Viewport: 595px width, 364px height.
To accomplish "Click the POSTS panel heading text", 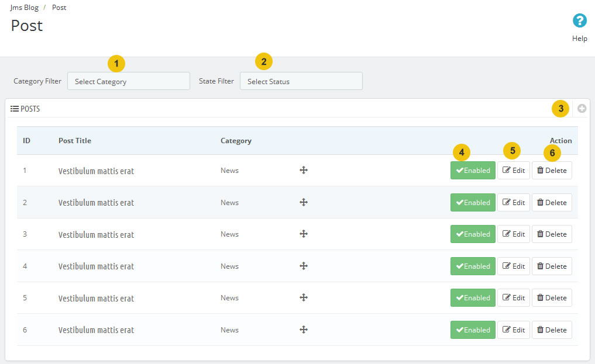I will point(30,109).
